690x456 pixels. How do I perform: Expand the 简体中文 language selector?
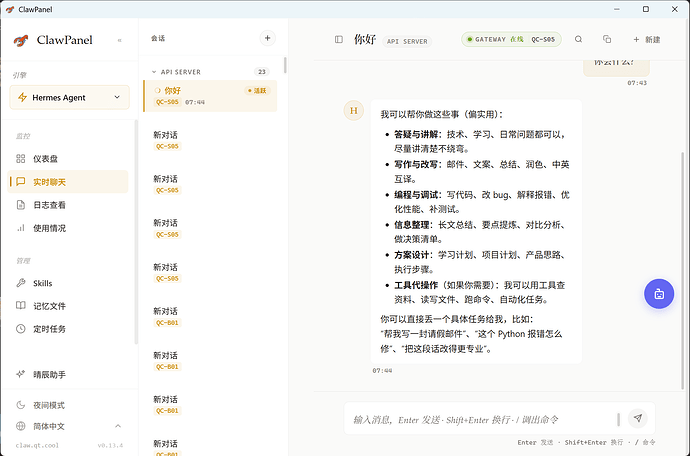(x=68, y=426)
